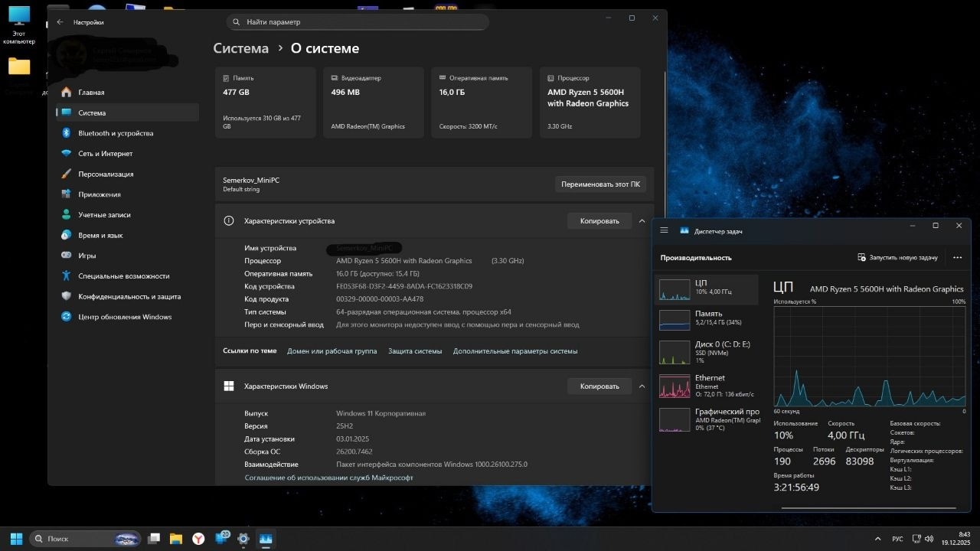This screenshot has height=551, width=980.
Task: Click the three-dots more options in Task Manager
Action: tap(957, 258)
